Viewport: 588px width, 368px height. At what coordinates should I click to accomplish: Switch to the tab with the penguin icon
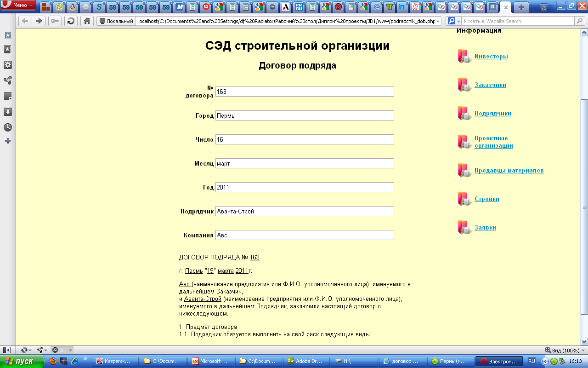(x=73, y=7)
